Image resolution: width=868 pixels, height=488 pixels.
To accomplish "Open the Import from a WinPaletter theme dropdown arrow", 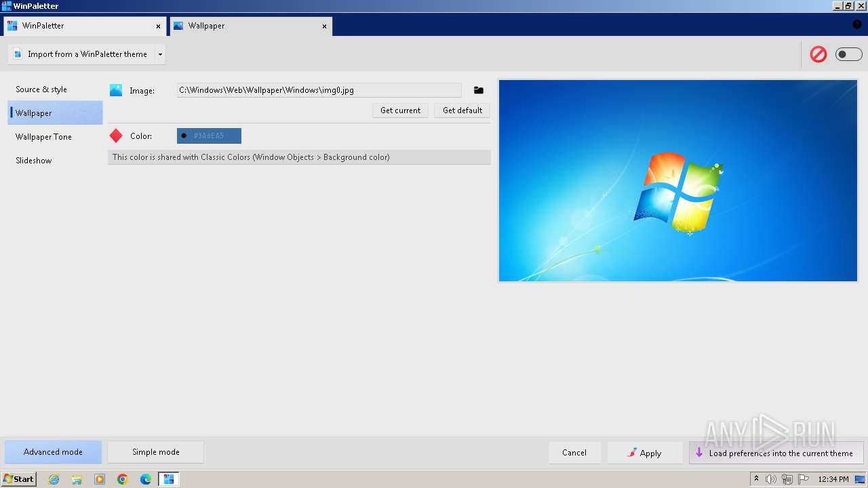I will coord(160,54).
